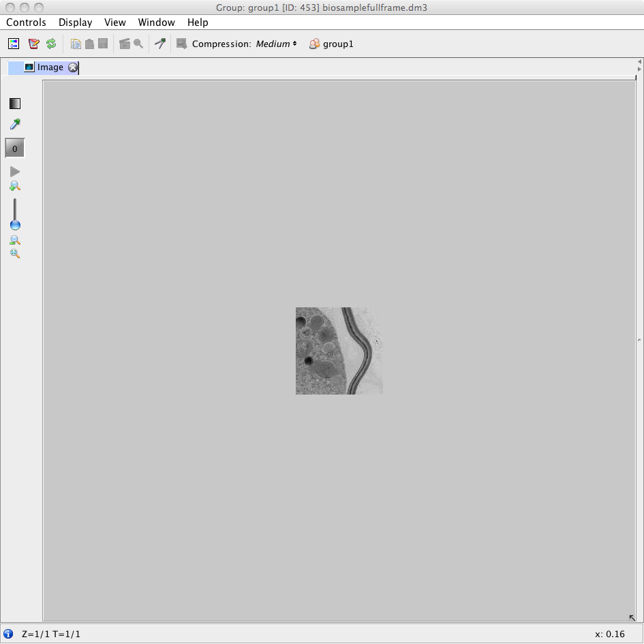Image resolution: width=644 pixels, height=644 pixels.
Task: Open the View menu
Action: (115, 22)
